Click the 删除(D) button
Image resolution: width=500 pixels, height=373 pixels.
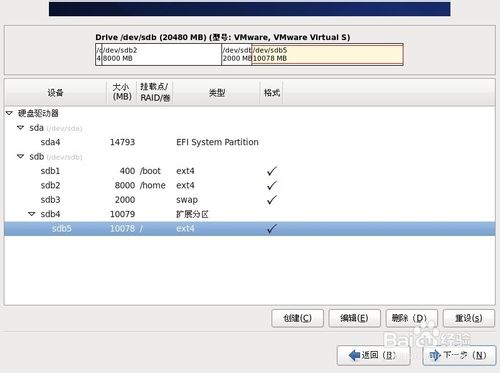tap(411, 318)
